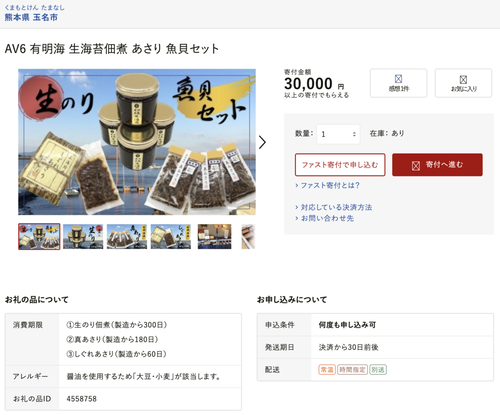Click the お申し込みについて heading
Screen dimensions: 500x415
pyautogui.click(x=292, y=300)
